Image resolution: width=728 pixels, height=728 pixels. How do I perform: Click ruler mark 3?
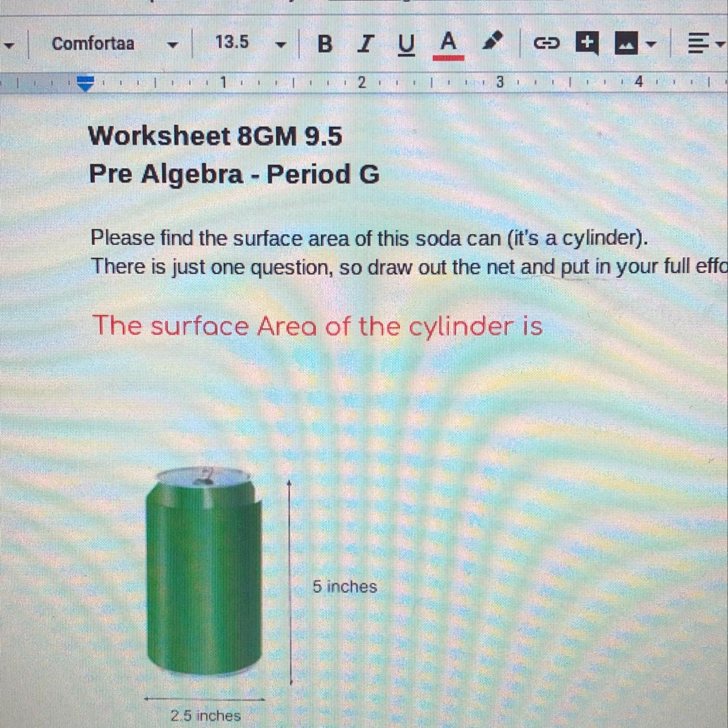(x=500, y=83)
